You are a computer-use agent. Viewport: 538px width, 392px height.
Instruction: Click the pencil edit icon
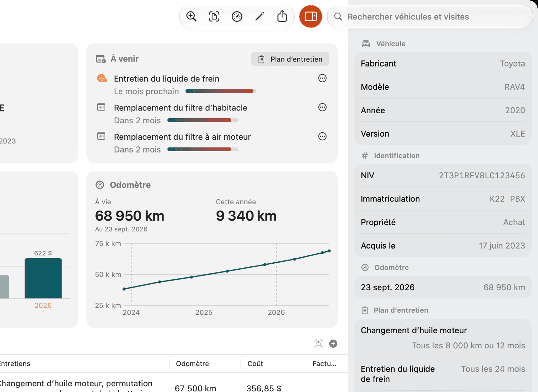click(260, 16)
